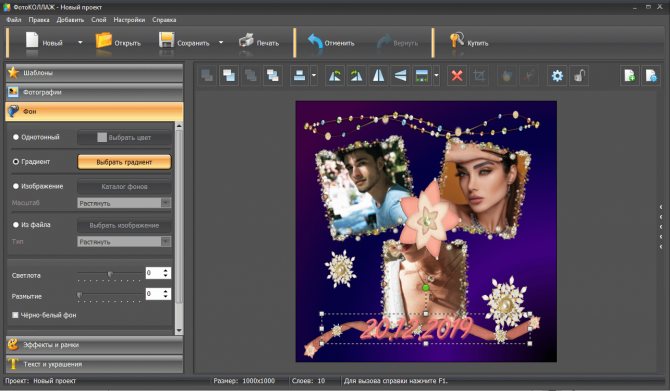The width and height of the screenshot is (670, 391).
Task: Click the add new page icon
Action: pos(629,76)
